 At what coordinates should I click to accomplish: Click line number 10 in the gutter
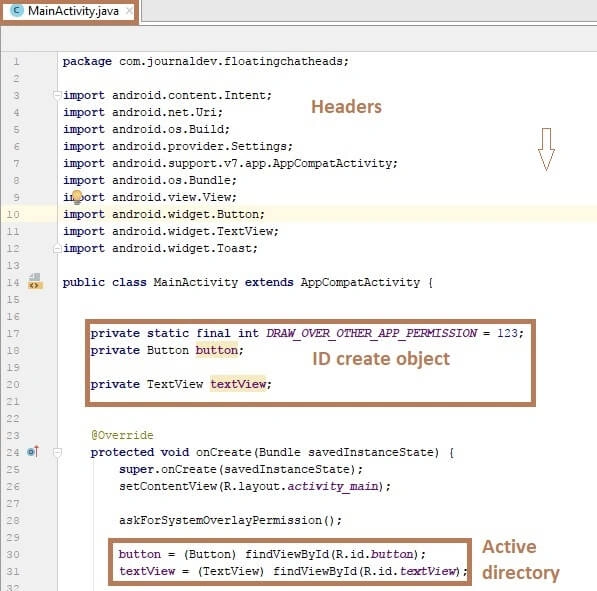13,214
